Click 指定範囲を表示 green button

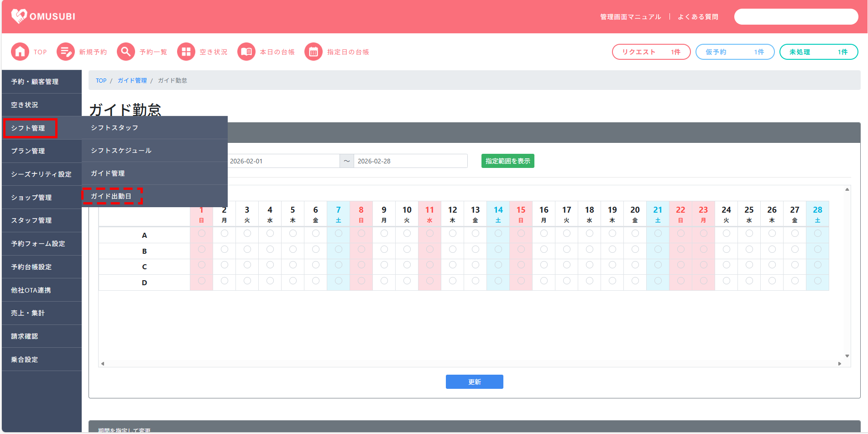click(507, 161)
